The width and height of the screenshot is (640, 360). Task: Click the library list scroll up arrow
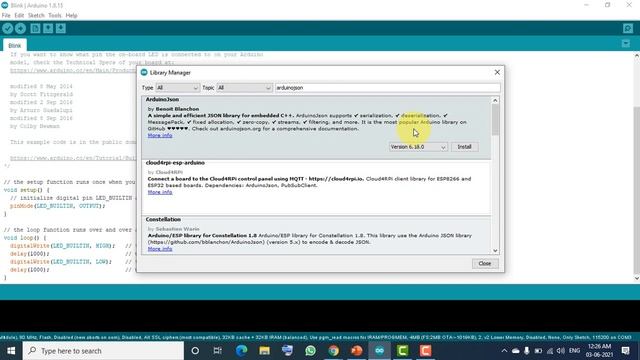coord(495,100)
